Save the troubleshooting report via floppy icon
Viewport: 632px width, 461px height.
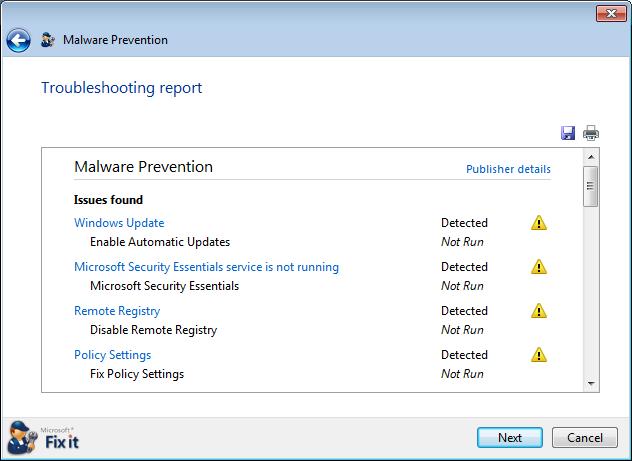pyautogui.click(x=568, y=133)
